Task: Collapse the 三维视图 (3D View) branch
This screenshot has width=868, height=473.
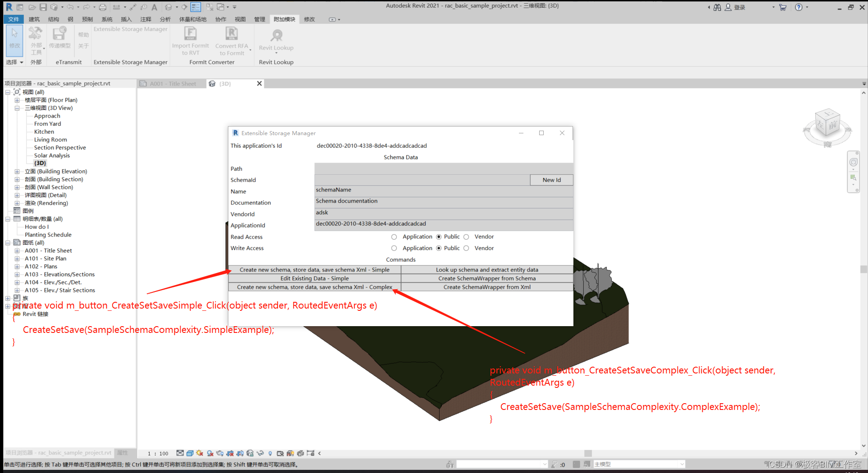Action: click(17, 108)
